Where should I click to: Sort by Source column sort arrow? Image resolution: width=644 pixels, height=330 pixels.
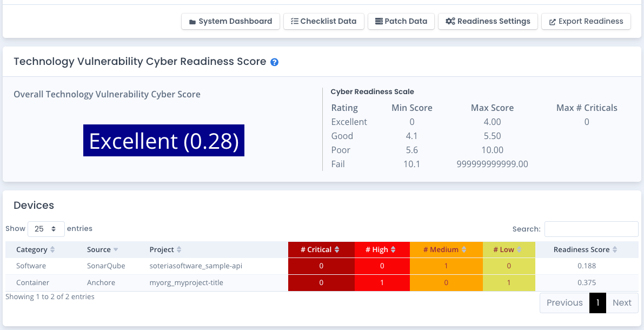pyautogui.click(x=116, y=249)
